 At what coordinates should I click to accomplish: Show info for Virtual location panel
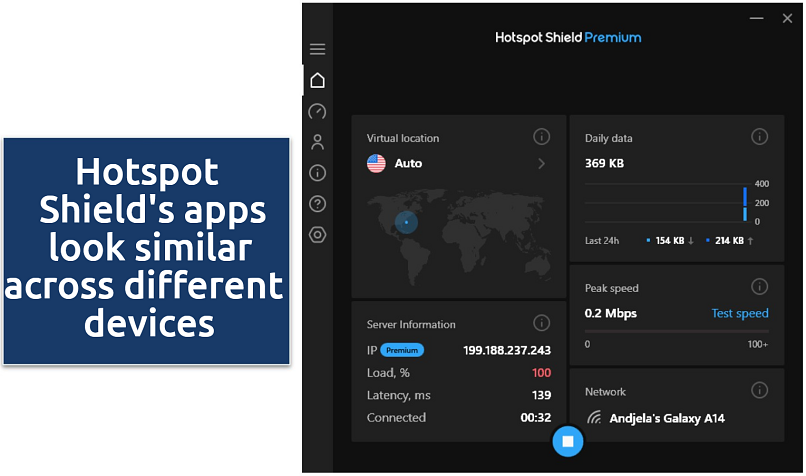click(541, 137)
